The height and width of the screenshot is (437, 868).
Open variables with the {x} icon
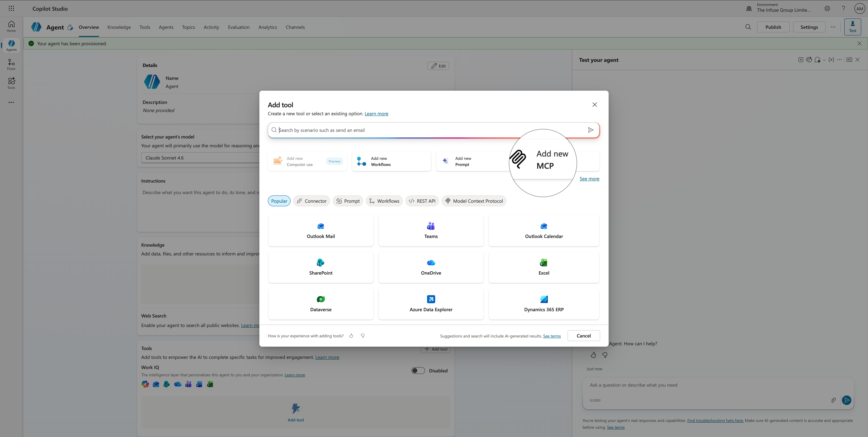pyautogui.click(x=831, y=60)
